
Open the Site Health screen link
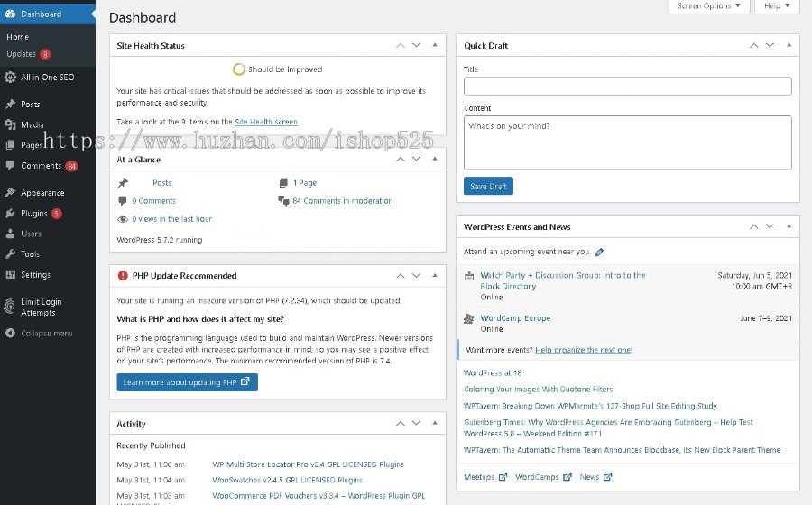[x=266, y=122]
